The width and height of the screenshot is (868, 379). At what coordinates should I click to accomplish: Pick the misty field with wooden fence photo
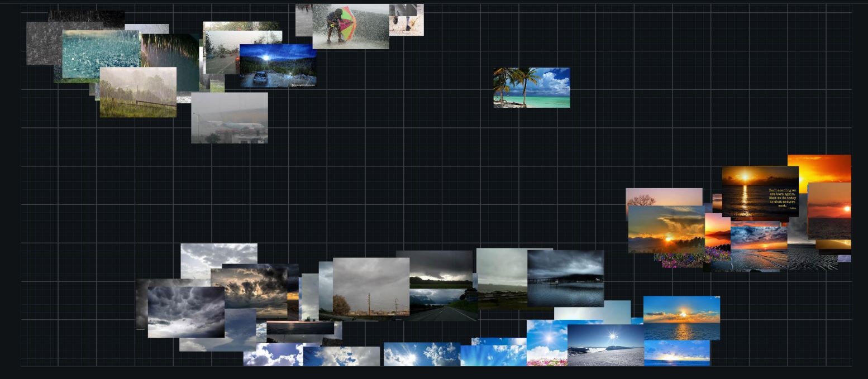(x=138, y=92)
